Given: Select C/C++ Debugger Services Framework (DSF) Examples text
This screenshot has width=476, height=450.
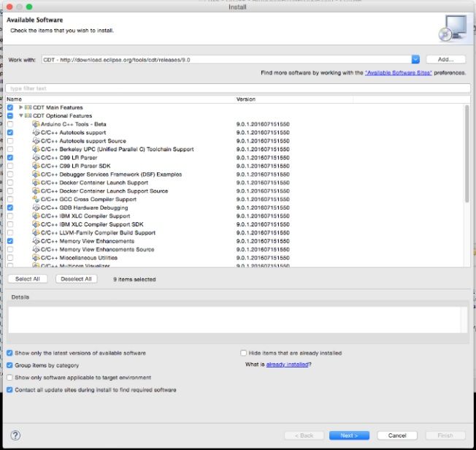Looking at the screenshot, I should 112,175.
